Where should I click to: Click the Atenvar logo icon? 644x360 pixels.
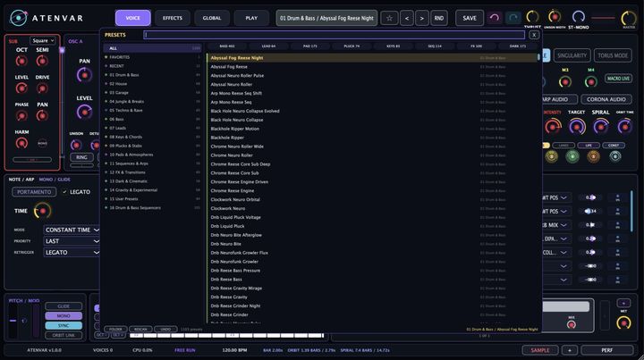pyautogui.click(x=19, y=18)
